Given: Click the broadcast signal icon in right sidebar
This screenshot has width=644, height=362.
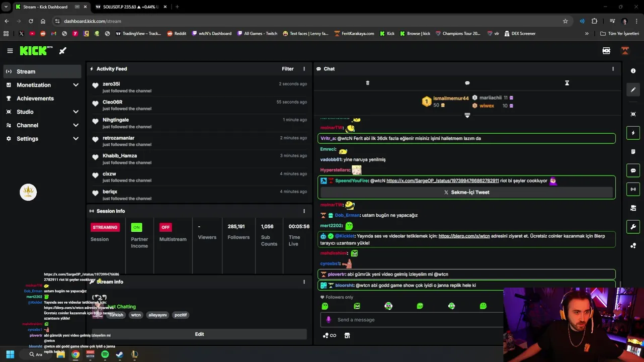Looking at the screenshot, I should click(633, 189).
